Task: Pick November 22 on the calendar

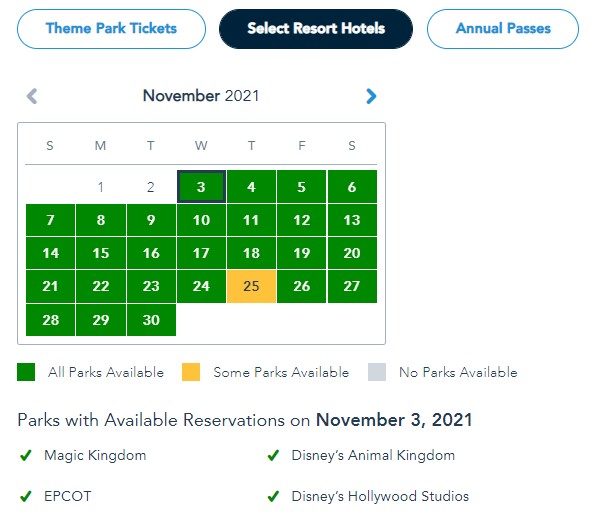Action: (101, 287)
